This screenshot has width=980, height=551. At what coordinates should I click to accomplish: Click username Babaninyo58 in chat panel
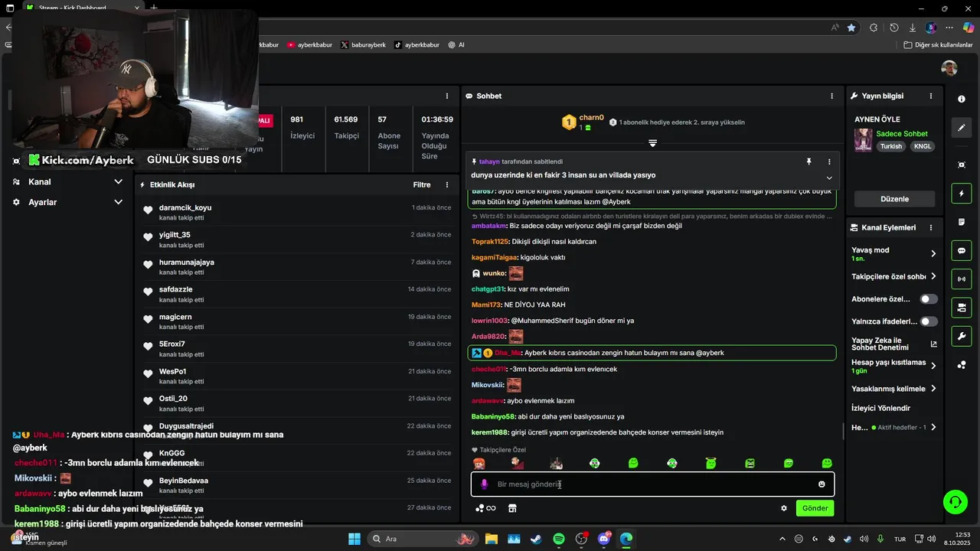coord(493,416)
